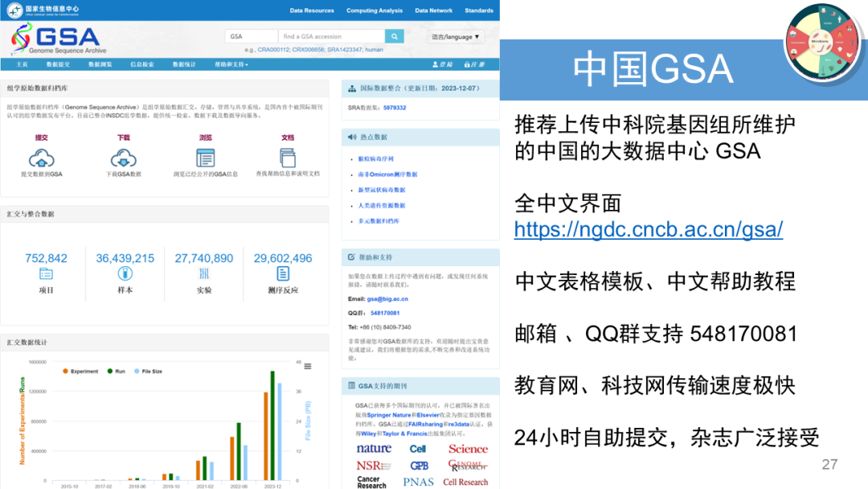Viewport: 868px width, 489px height.
Task: Open the browse GSA information icon
Action: 206,158
